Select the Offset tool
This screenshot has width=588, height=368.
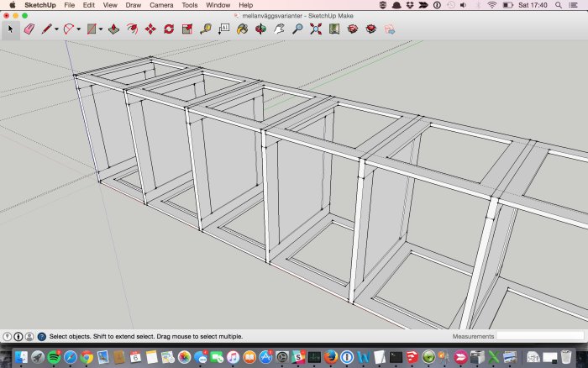[x=132, y=29]
